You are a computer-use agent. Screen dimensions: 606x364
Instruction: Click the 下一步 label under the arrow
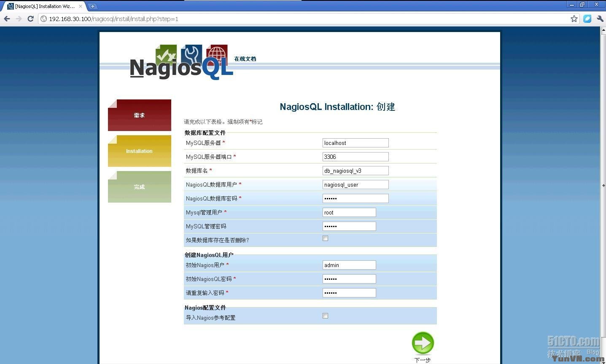click(423, 360)
